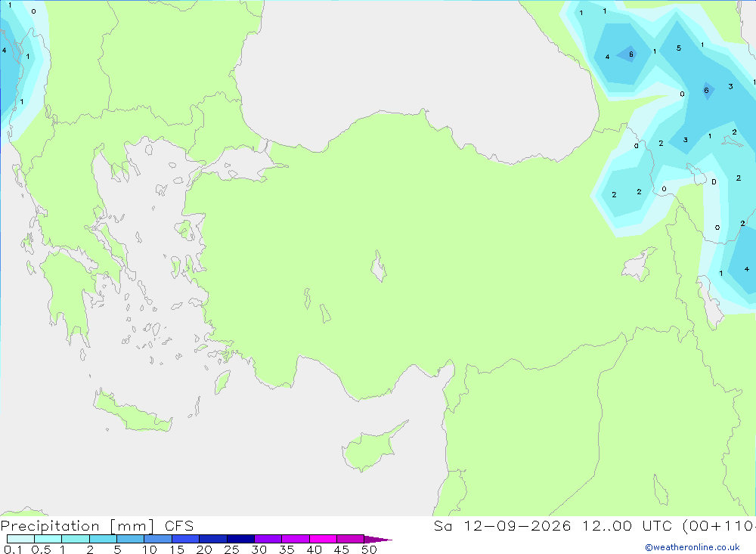Click the '15' legend label

pos(177,549)
